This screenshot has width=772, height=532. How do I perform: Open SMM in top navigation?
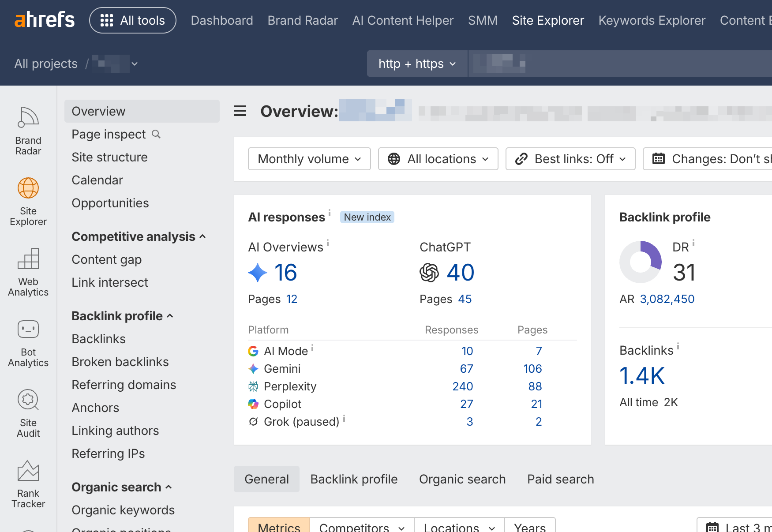pyautogui.click(x=483, y=20)
